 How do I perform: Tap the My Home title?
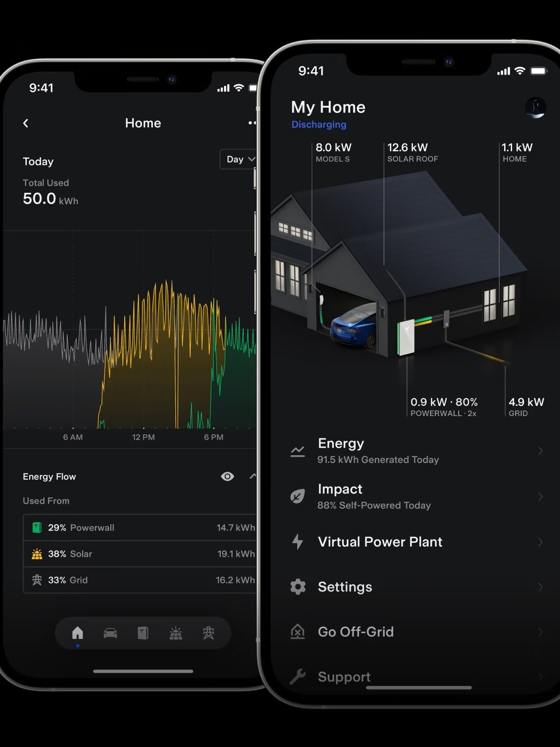pyautogui.click(x=328, y=107)
